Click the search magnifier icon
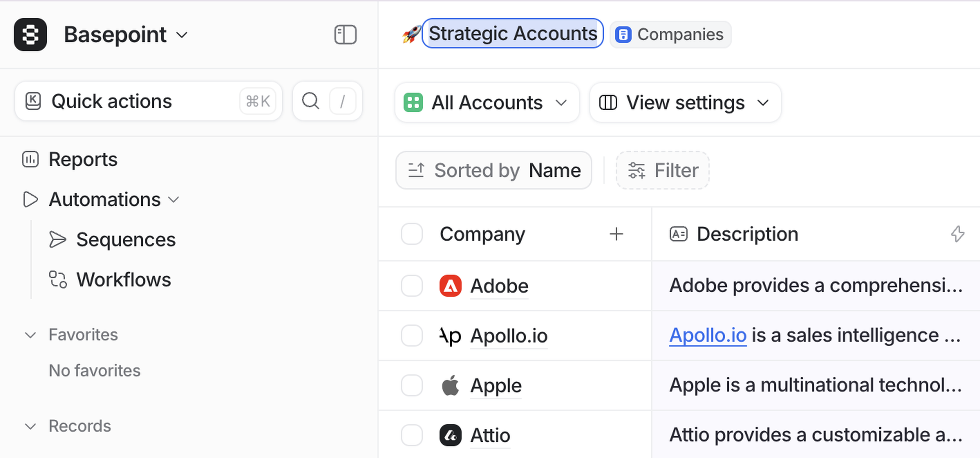This screenshot has height=458, width=980. pyautogui.click(x=310, y=101)
